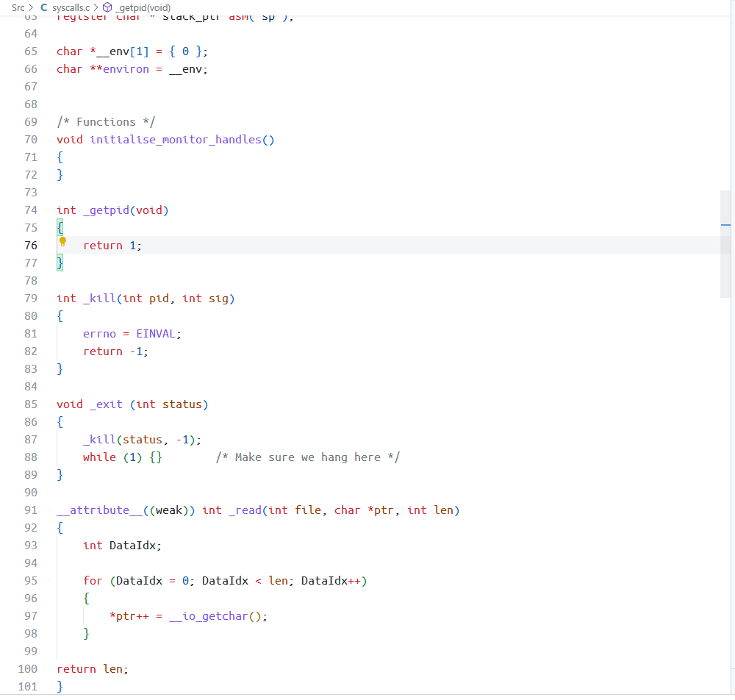Collapse the initialise_monitor_handles function fold at line 70
This screenshot has height=700, width=735.
click(49, 140)
